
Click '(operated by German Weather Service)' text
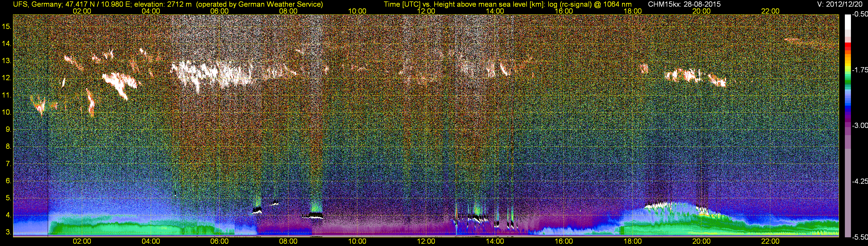click(x=260, y=4)
